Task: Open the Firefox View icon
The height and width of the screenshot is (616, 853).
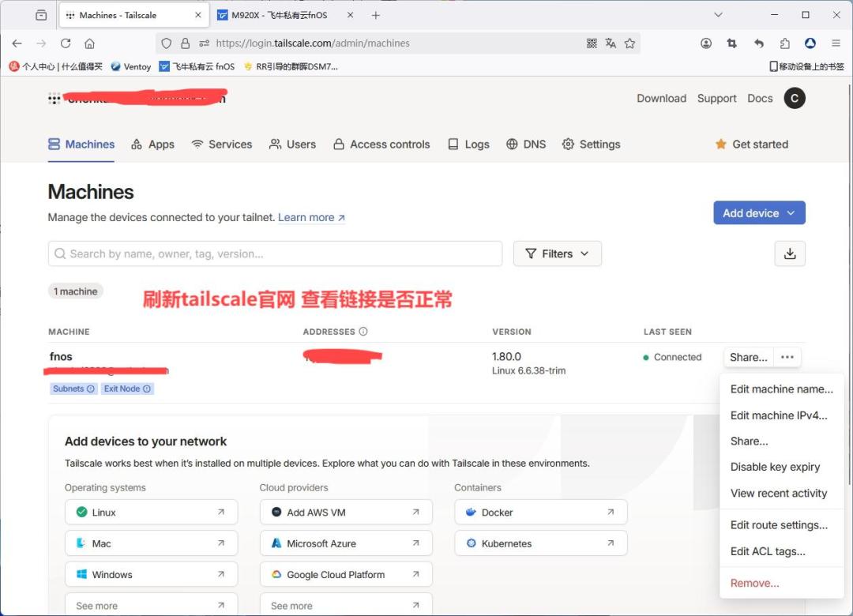Action: (41, 15)
